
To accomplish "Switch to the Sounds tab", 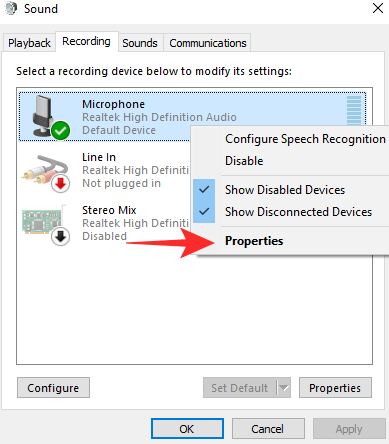I will [140, 43].
